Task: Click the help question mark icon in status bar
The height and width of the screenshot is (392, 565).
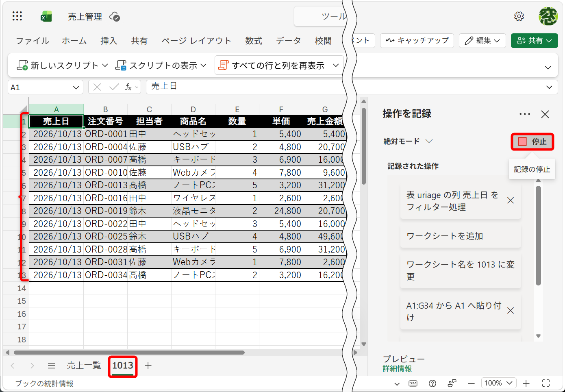Action: point(432,383)
